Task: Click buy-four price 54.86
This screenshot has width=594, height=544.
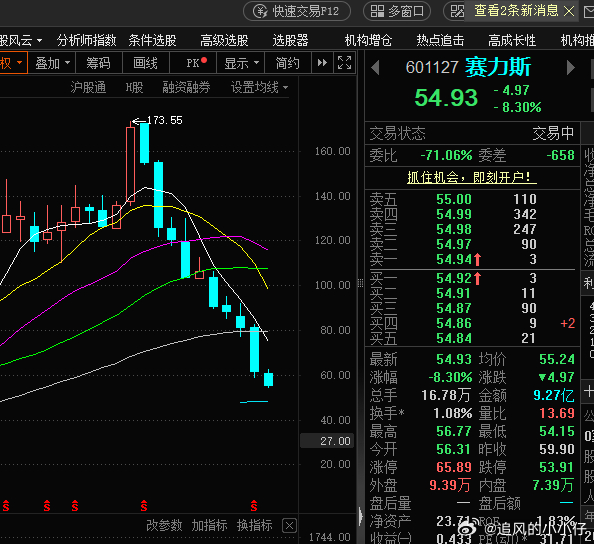Action: pos(454,324)
